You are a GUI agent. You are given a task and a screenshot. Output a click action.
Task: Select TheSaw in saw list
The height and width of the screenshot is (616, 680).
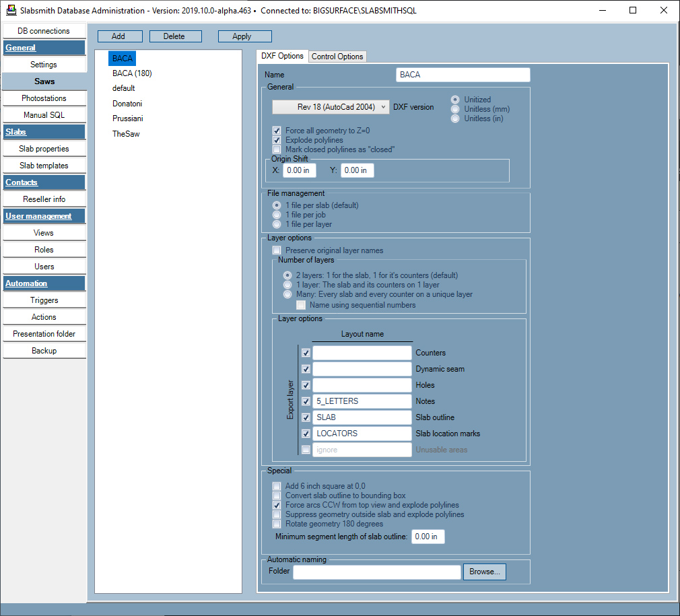tap(126, 134)
